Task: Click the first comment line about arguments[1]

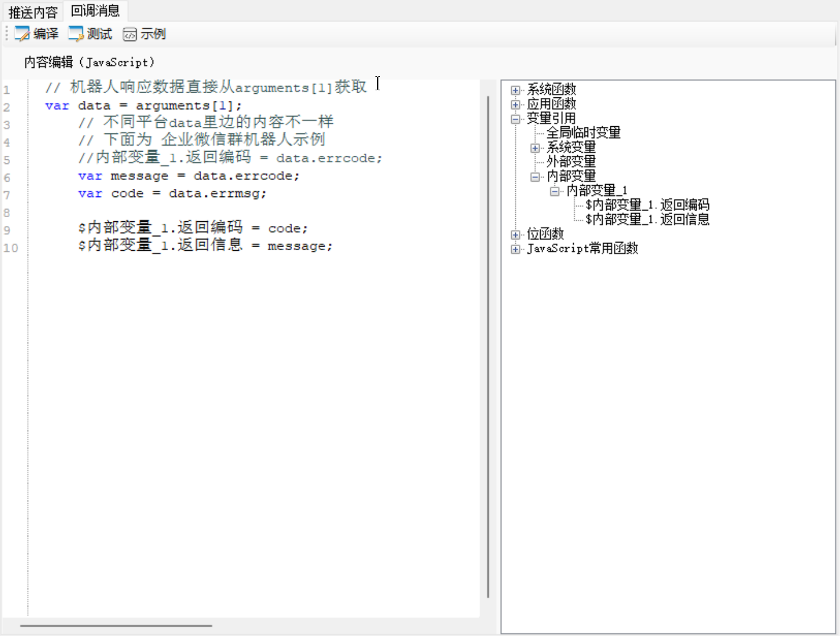Action: (x=207, y=87)
